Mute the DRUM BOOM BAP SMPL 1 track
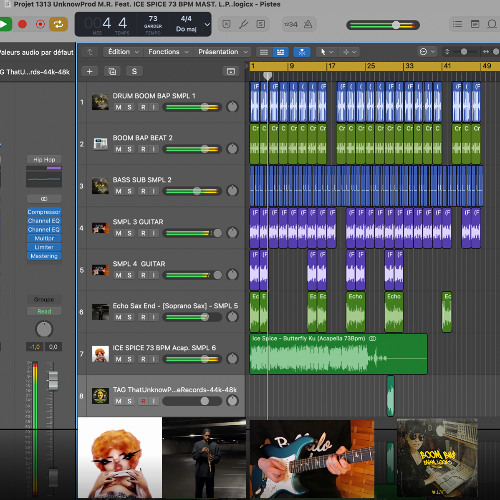This screenshot has width=500, height=500. point(118,107)
